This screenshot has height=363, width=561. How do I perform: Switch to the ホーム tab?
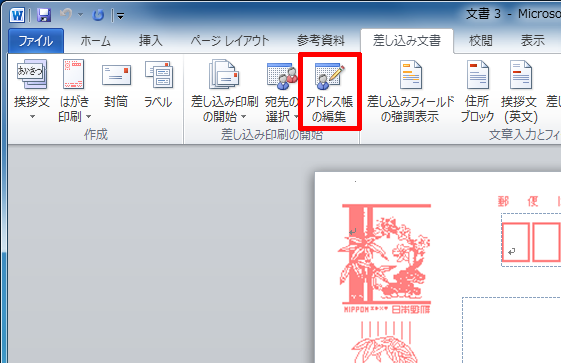tap(96, 41)
